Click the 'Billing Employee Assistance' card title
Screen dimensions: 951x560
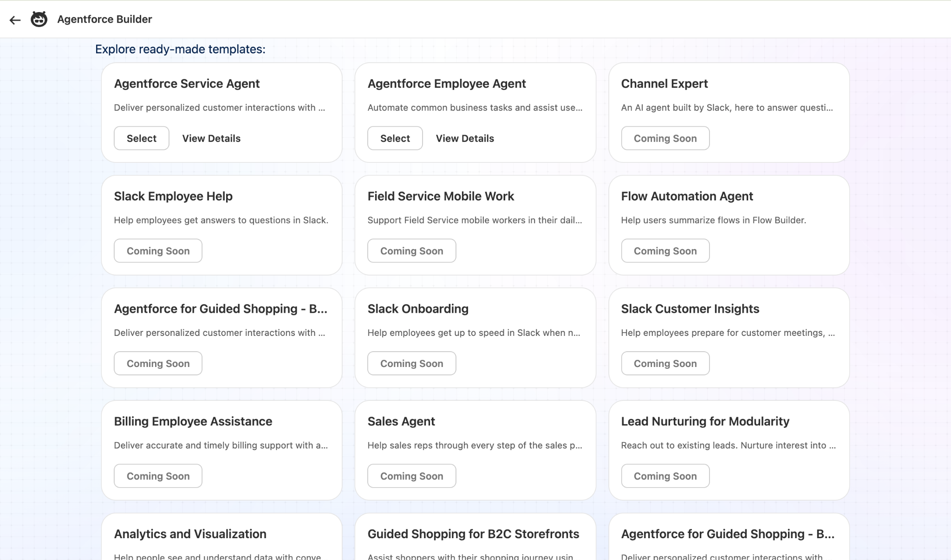tap(193, 421)
